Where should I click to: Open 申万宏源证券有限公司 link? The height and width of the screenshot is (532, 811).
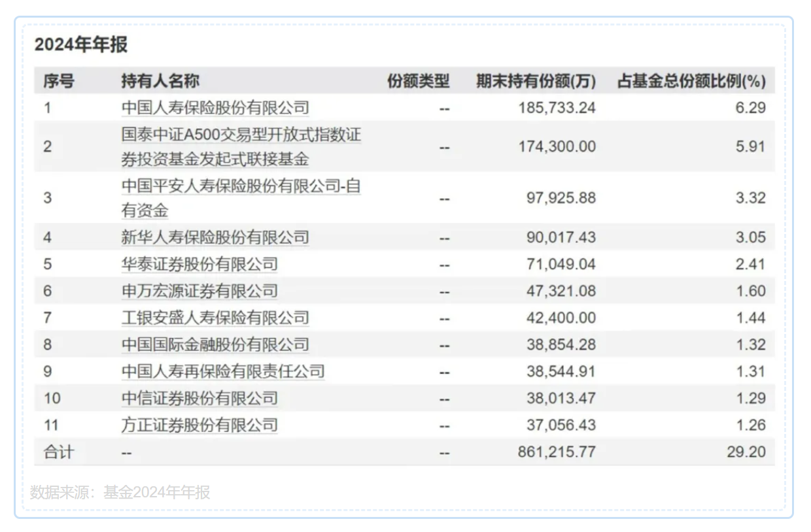coord(199,291)
